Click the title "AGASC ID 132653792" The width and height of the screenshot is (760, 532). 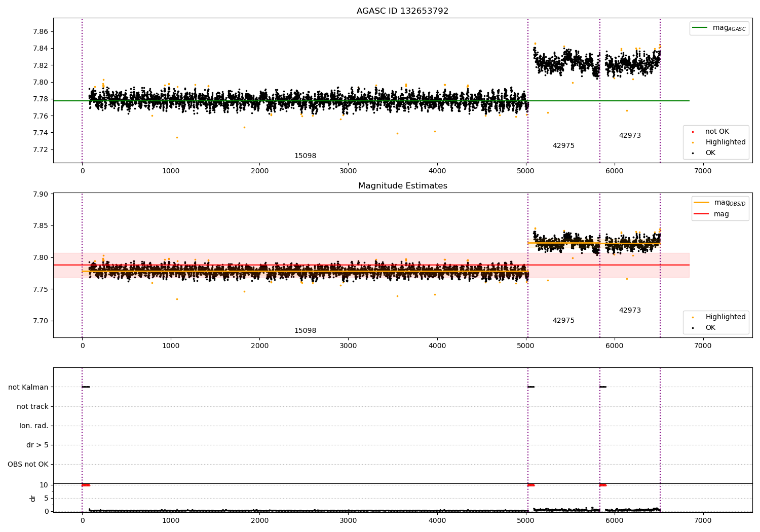point(402,11)
